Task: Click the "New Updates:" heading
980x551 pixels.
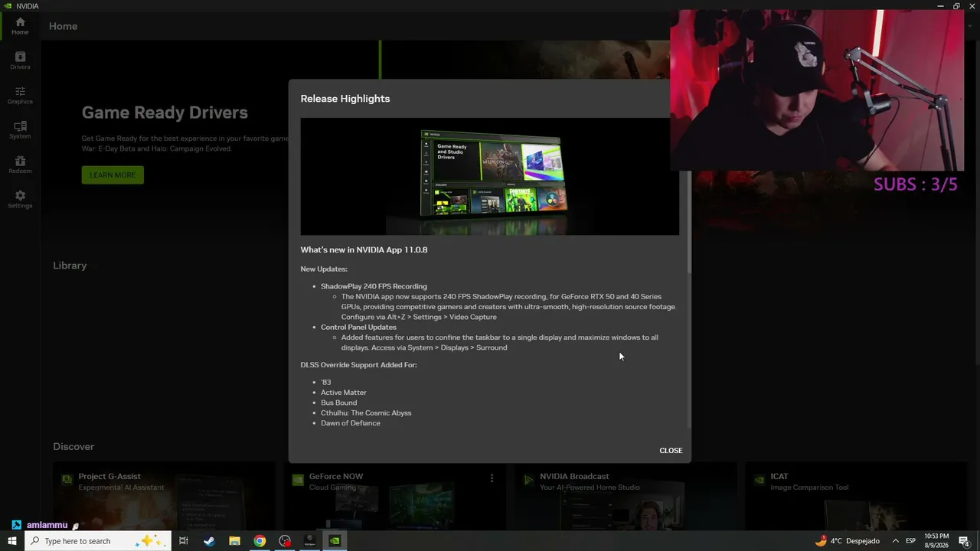Action: (324, 269)
